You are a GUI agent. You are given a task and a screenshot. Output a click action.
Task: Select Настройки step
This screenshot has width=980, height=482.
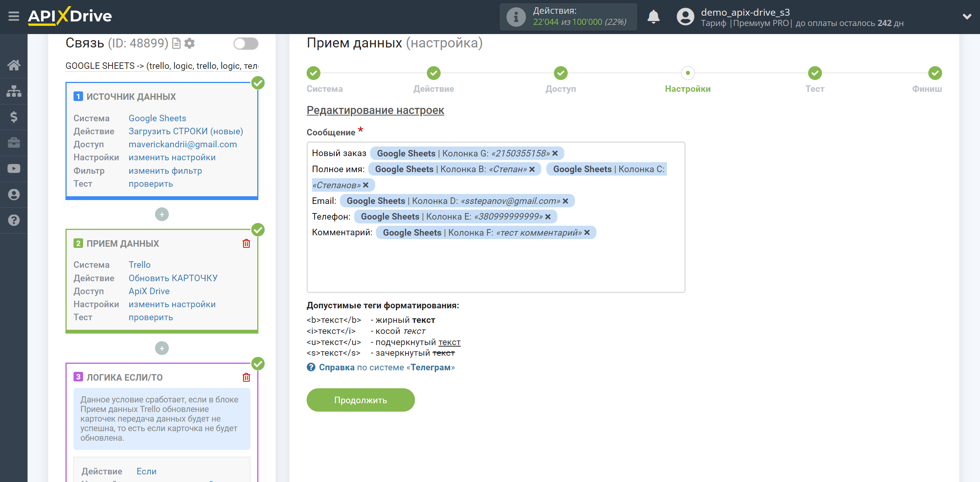[x=688, y=73]
